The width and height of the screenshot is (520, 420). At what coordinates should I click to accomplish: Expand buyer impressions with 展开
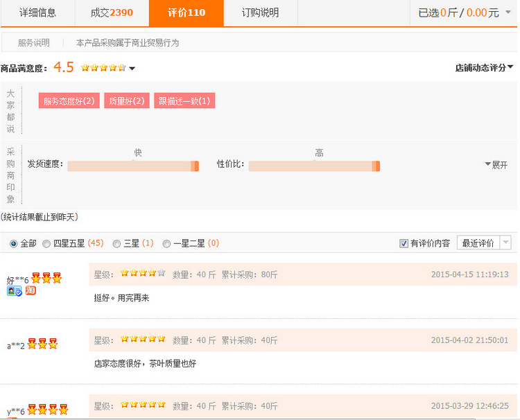(496, 165)
